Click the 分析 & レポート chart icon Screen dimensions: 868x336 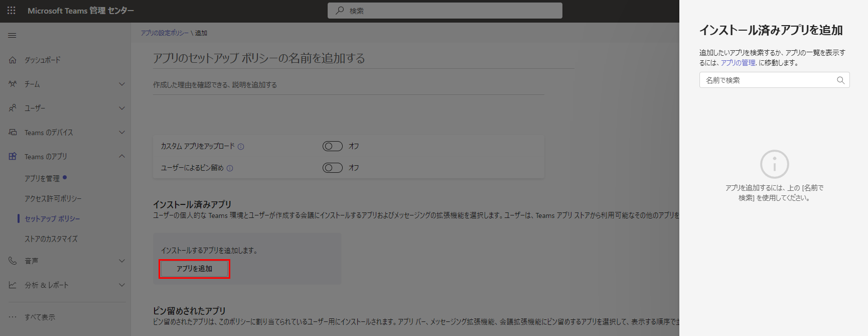[x=13, y=285]
